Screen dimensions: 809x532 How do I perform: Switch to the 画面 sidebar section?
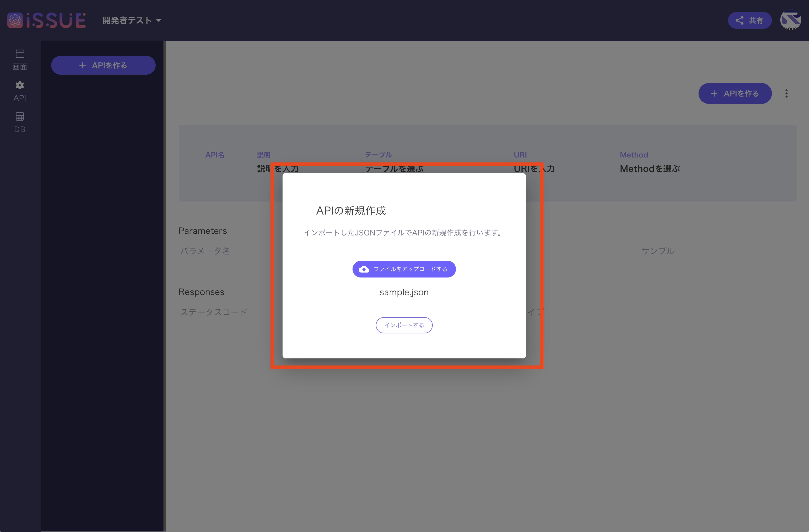coord(20,60)
